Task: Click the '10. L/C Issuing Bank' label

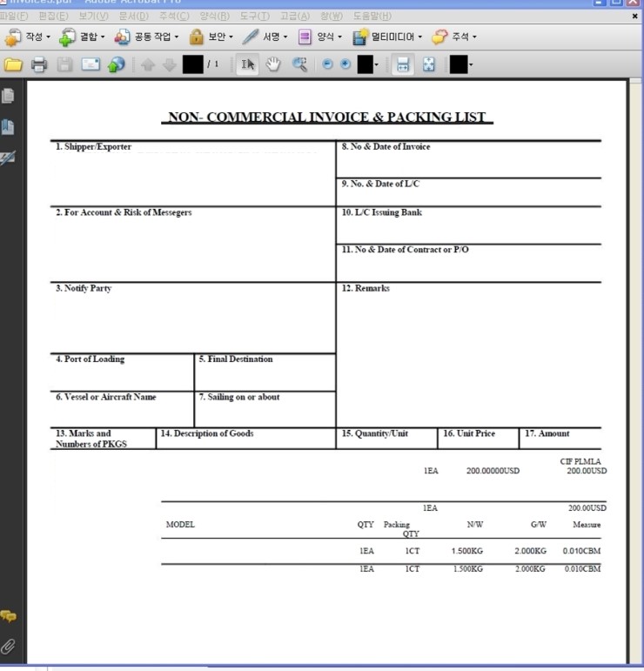Action: (x=382, y=212)
